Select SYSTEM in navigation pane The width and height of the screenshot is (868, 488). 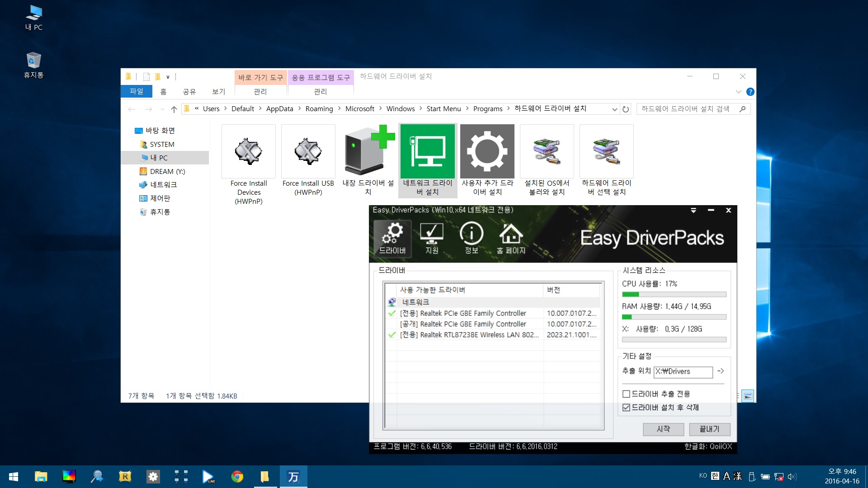pyautogui.click(x=162, y=145)
